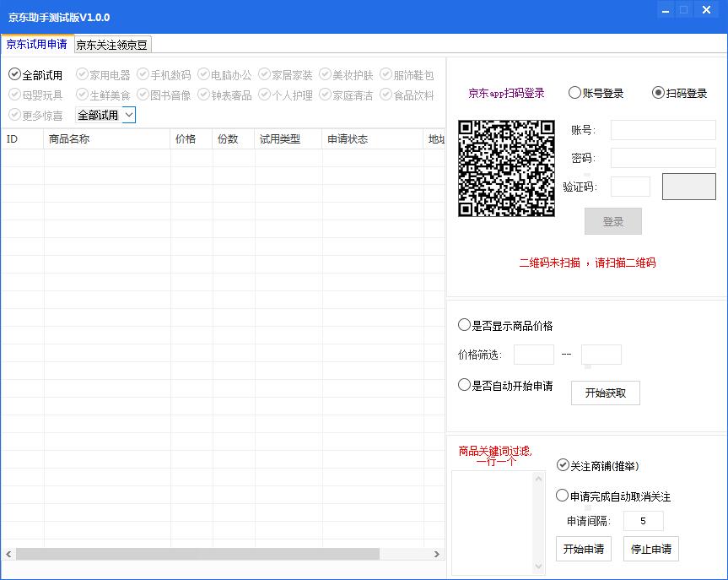Image resolution: width=728 pixels, height=580 pixels.
Task: Click the 登录 button
Action: [612, 221]
